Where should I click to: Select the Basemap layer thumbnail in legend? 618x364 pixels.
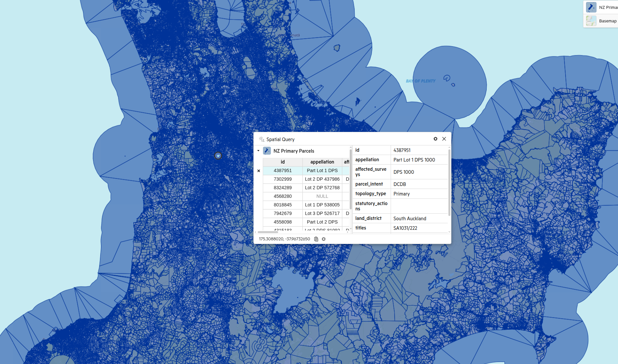[591, 21]
